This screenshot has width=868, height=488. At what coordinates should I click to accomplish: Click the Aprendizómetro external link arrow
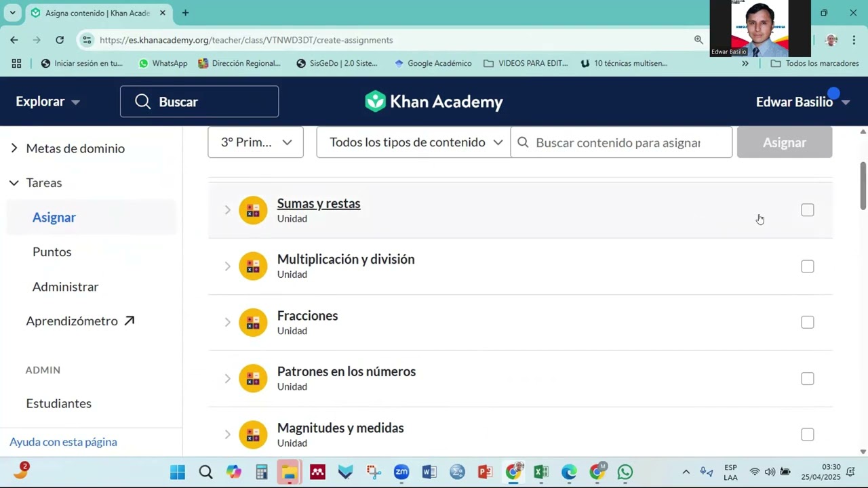pos(130,321)
